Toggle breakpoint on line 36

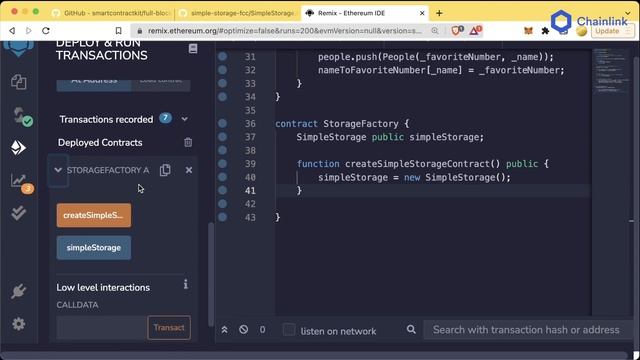pyautogui.click(x=222, y=123)
